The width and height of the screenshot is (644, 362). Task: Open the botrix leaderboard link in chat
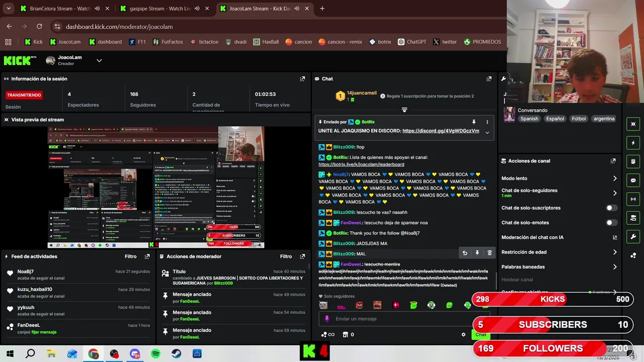[361, 164]
